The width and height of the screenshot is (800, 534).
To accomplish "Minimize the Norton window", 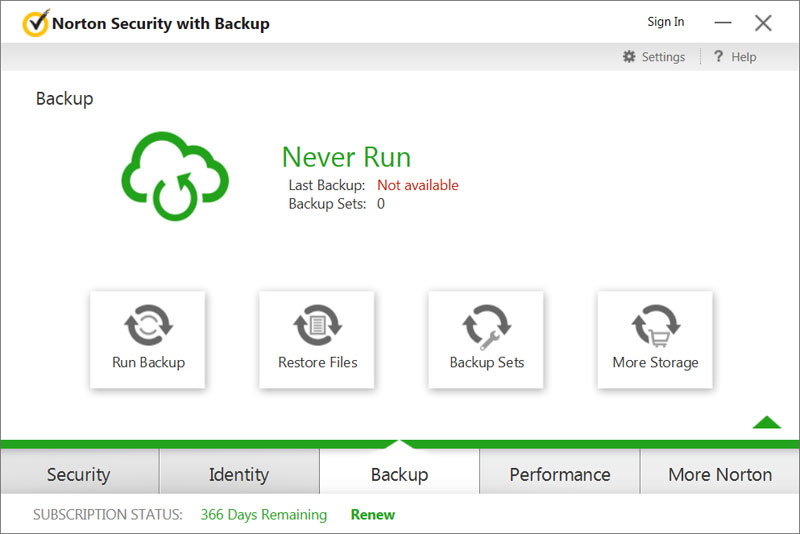I will point(723,22).
